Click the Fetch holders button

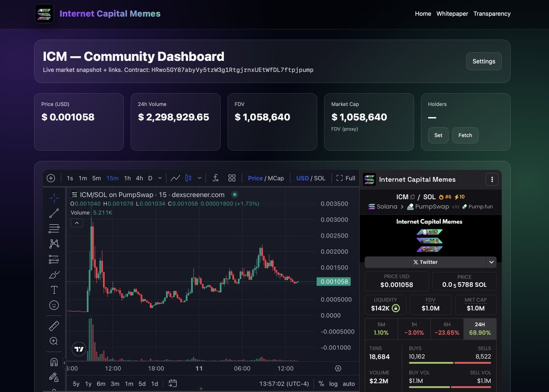465,135
